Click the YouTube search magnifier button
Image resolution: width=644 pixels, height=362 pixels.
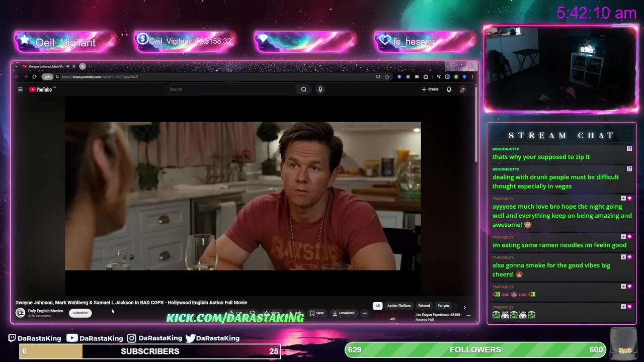point(303,89)
